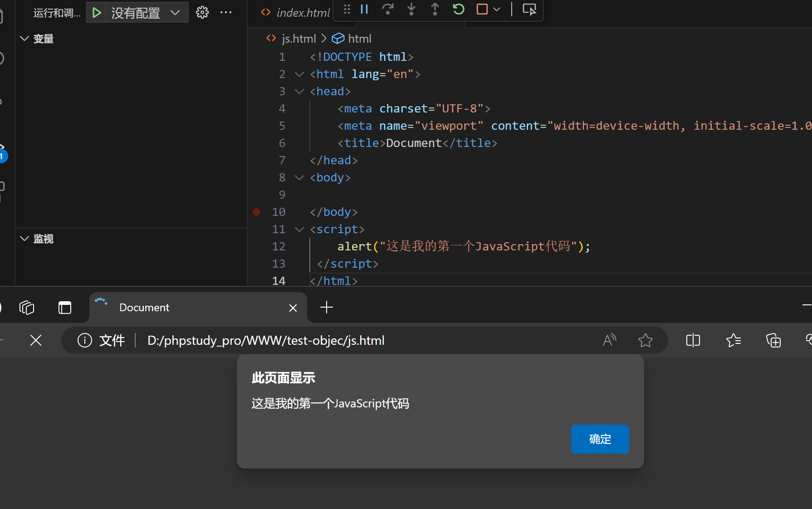
Task: Fold the head tag at line 3
Action: pos(299,91)
